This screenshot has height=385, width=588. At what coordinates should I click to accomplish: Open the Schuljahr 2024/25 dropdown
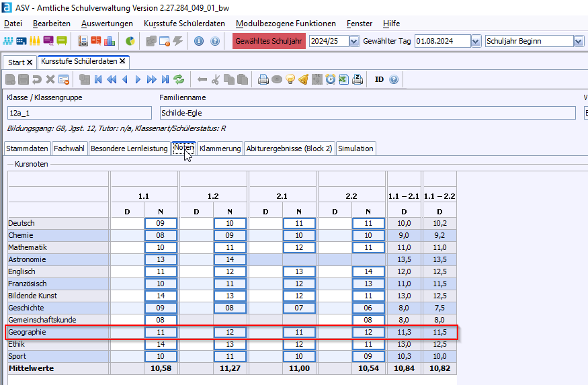[353, 41]
